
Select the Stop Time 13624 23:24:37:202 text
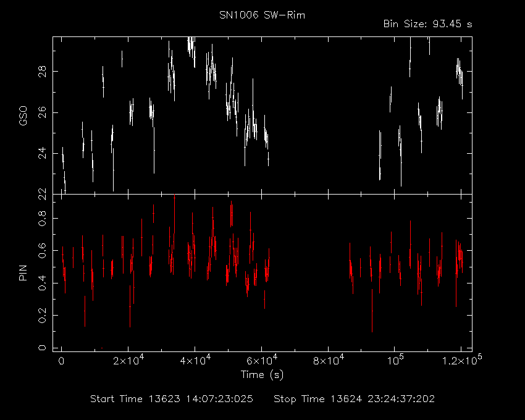point(355,399)
